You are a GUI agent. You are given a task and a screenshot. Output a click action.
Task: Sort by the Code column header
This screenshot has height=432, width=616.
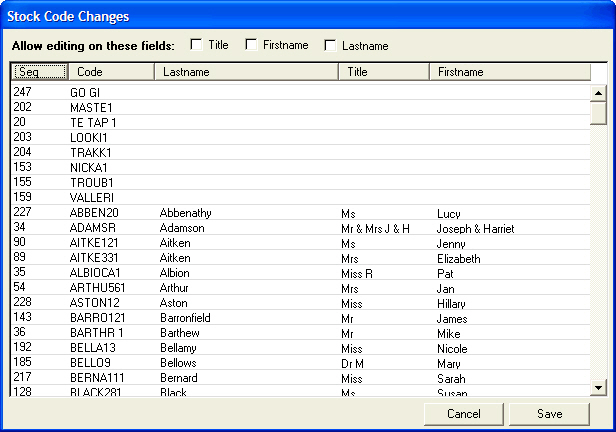[112, 72]
